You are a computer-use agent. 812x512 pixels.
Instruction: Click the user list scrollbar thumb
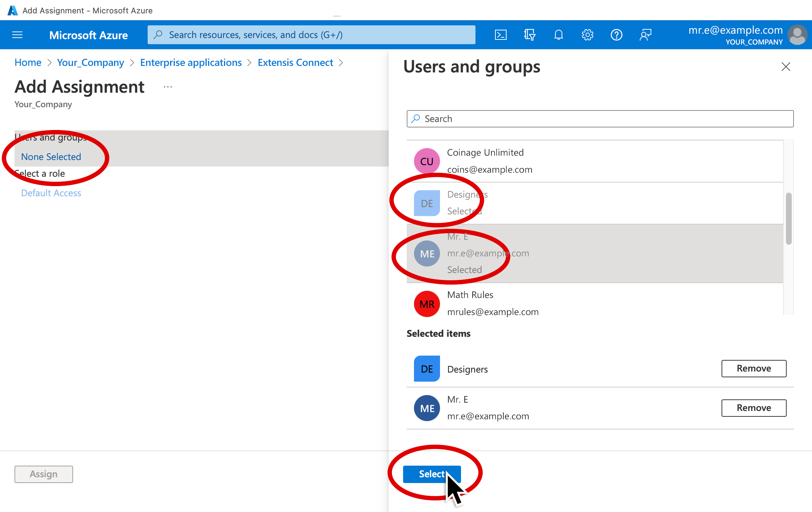click(x=788, y=219)
